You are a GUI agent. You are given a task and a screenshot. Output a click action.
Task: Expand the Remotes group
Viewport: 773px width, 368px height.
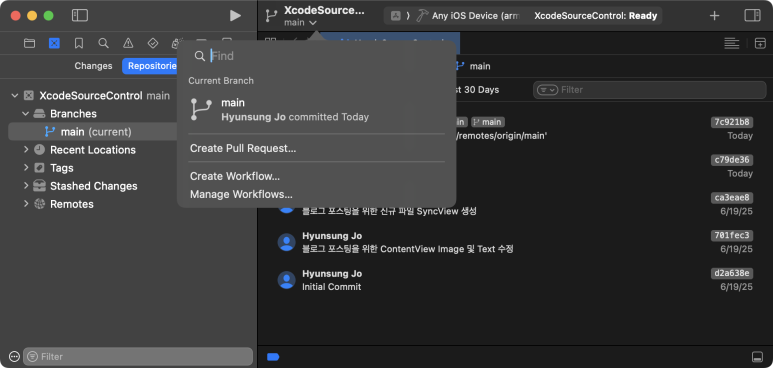tap(26, 204)
